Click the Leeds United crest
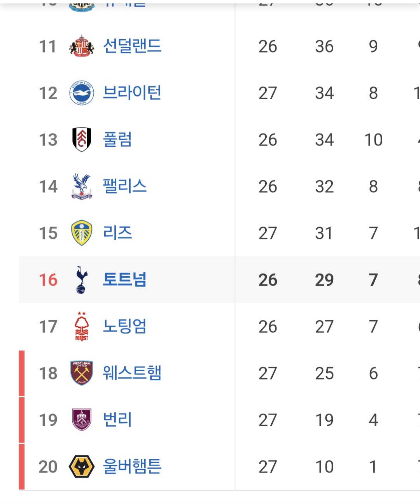The image size is (420, 504). tap(82, 233)
